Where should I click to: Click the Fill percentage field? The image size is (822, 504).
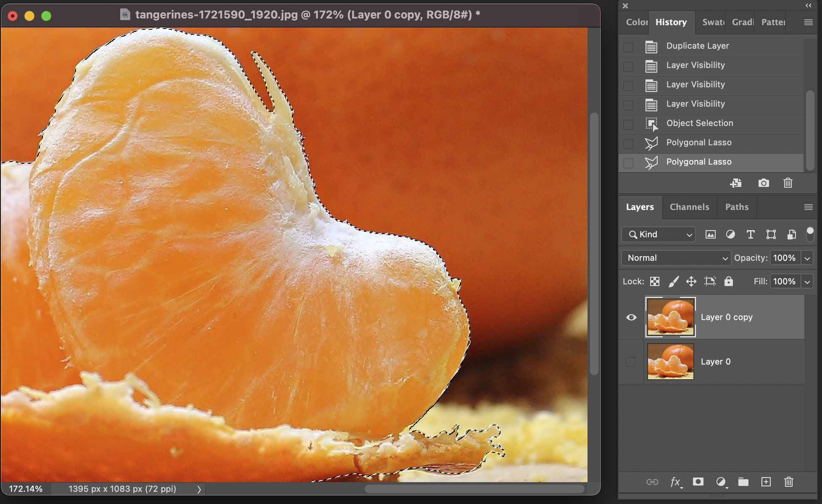tap(784, 281)
